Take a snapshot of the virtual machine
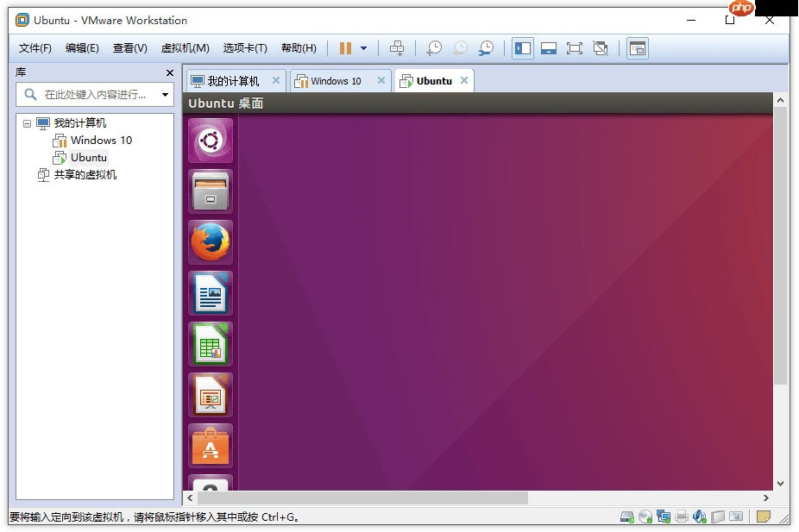The width and height of the screenshot is (799, 532). click(434, 47)
